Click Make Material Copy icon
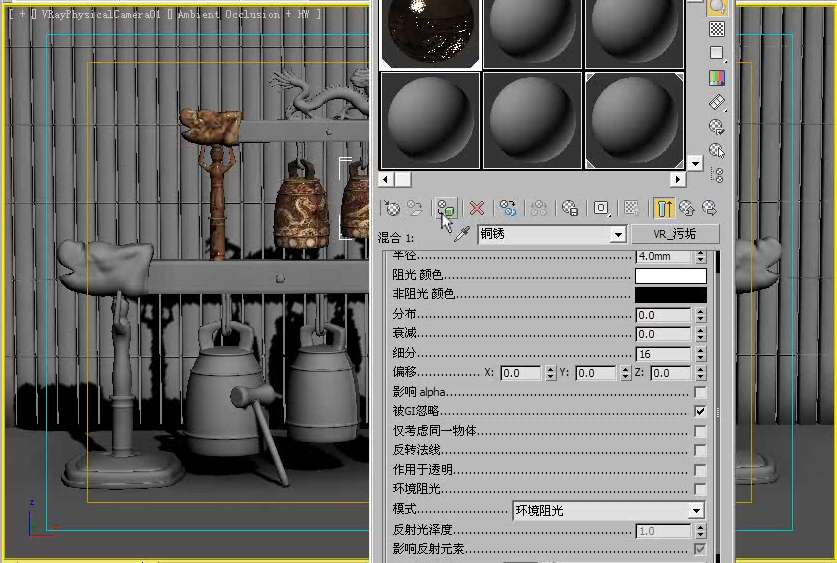Image resolution: width=837 pixels, height=563 pixels. click(508, 208)
